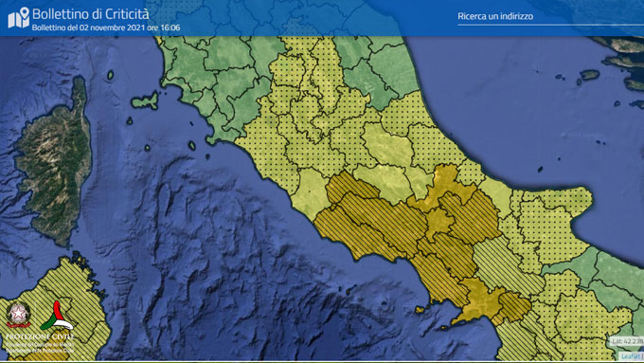The image size is (644, 363).
Task: Click the map pin logo icon in header
Action: (19, 17)
